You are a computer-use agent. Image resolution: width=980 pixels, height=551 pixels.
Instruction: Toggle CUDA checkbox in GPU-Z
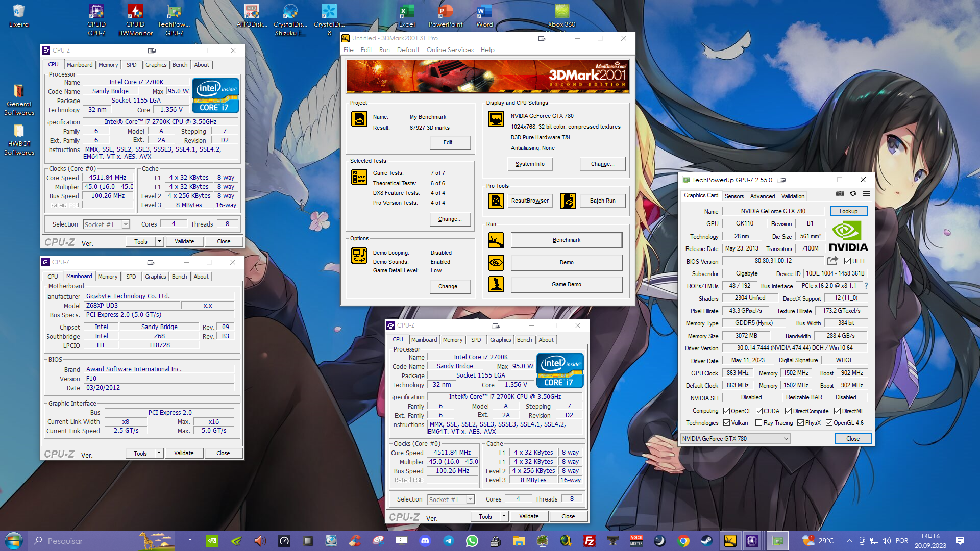(759, 411)
